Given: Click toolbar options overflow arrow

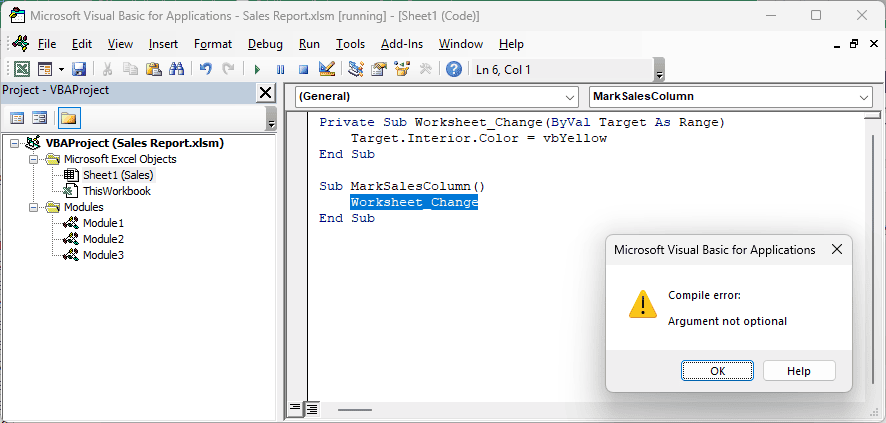Looking at the screenshot, I should point(659,71).
